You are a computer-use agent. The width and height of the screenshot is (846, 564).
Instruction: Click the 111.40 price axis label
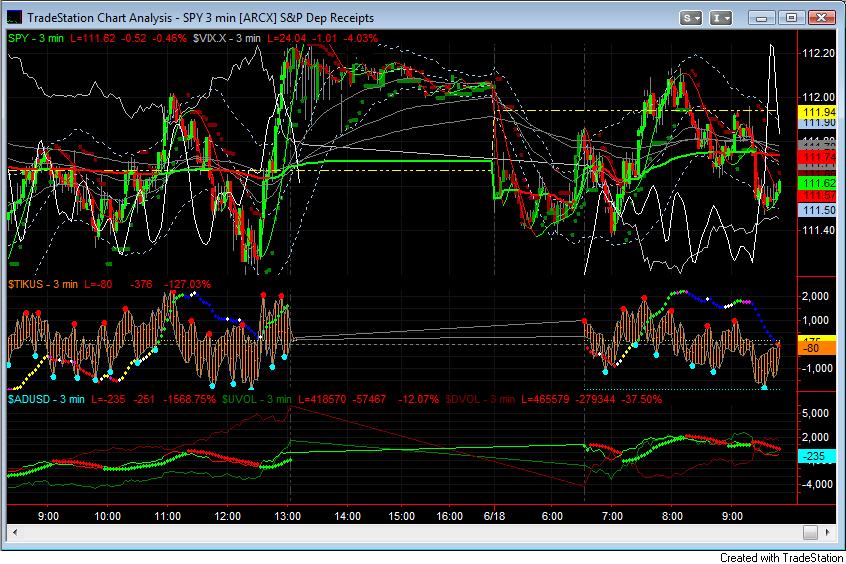tap(818, 230)
